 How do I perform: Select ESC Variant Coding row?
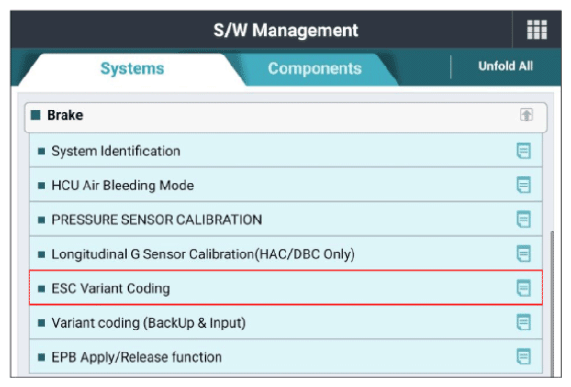click(286, 288)
